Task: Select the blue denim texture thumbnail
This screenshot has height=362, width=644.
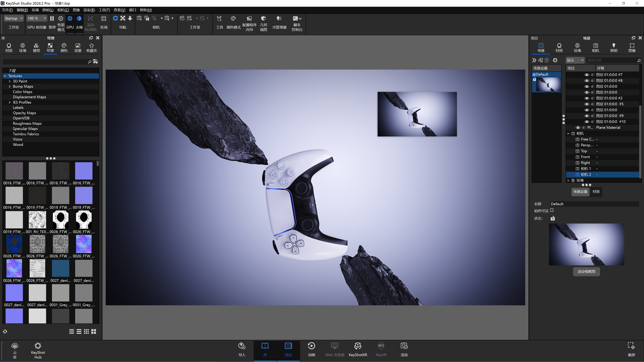Action: pos(61,268)
